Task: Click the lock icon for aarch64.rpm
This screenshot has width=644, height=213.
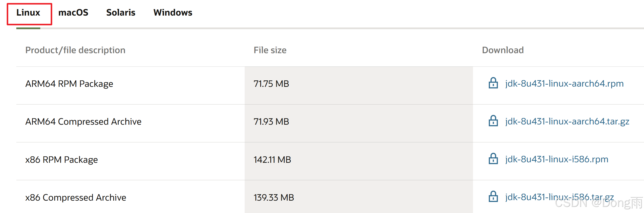Action: point(493,83)
